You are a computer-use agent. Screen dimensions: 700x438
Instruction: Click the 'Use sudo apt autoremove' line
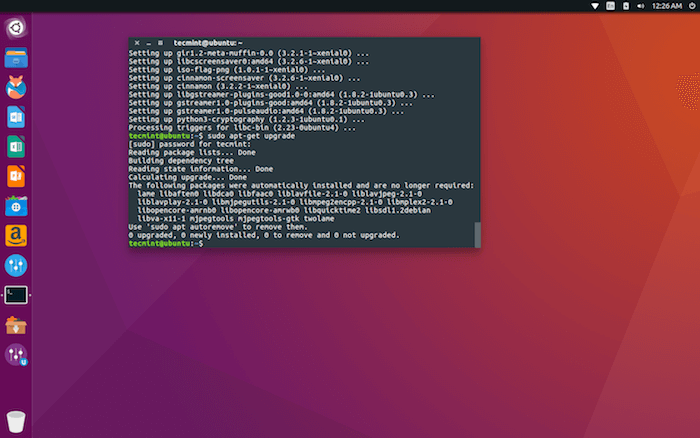tap(218, 227)
